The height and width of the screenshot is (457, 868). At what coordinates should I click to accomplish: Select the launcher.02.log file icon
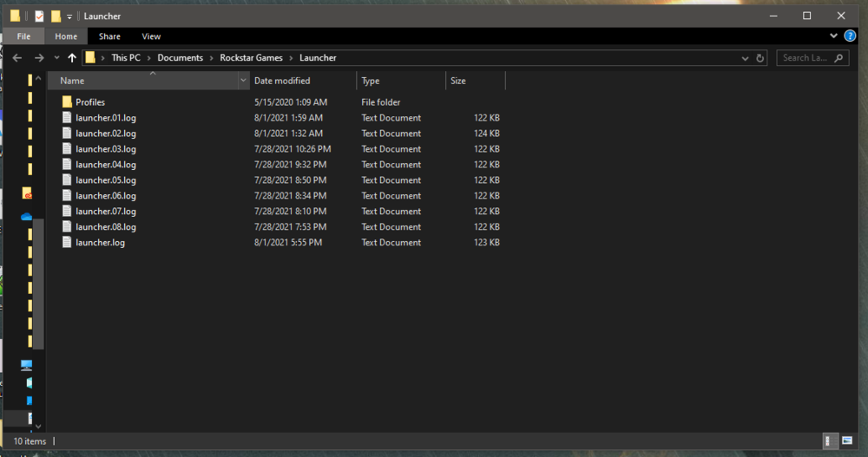tap(67, 133)
